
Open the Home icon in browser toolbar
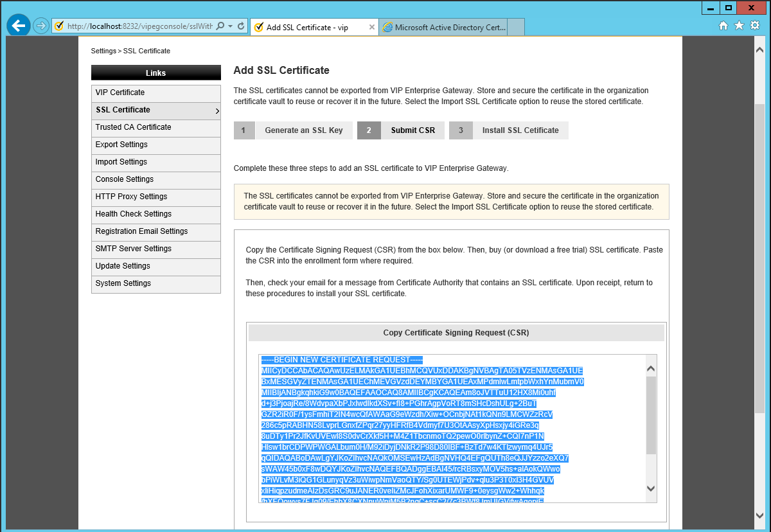pyautogui.click(x=723, y=26)
